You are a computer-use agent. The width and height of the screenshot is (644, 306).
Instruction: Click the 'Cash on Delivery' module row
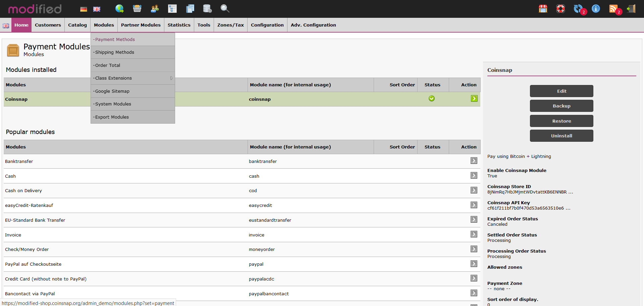coord(242,190)
